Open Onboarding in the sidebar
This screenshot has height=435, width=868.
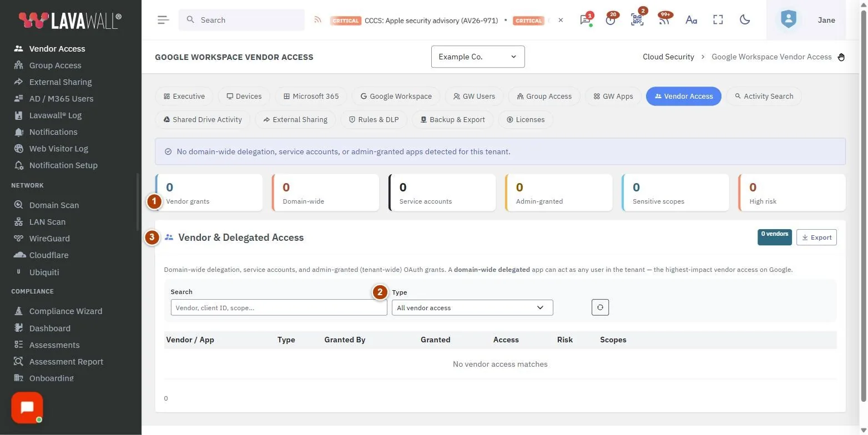[51, 378]
